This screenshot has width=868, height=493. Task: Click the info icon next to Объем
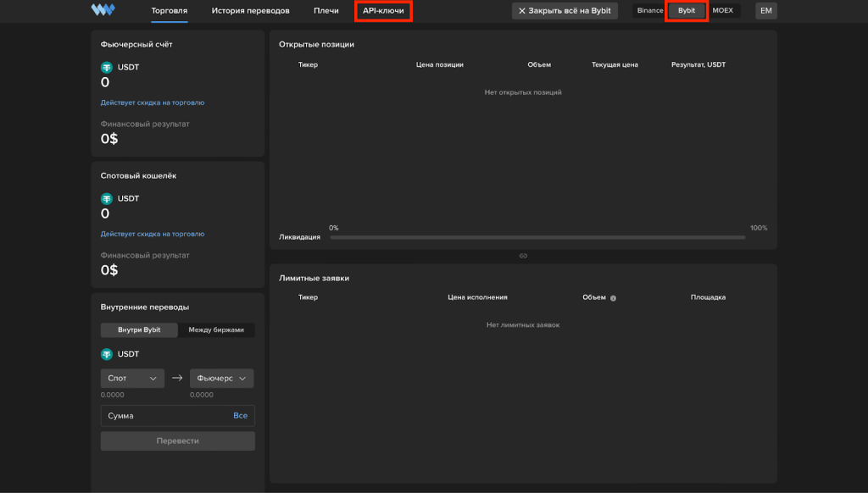coord(613,298)
